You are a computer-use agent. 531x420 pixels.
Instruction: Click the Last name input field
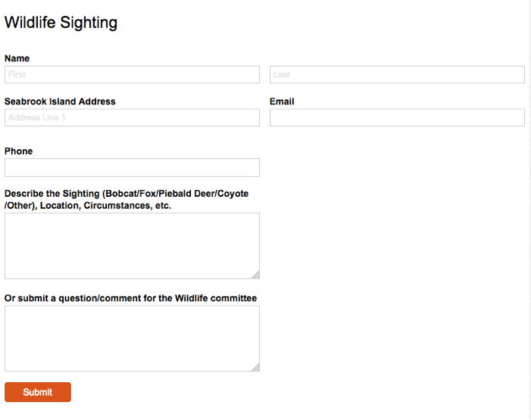coord(397,74)
